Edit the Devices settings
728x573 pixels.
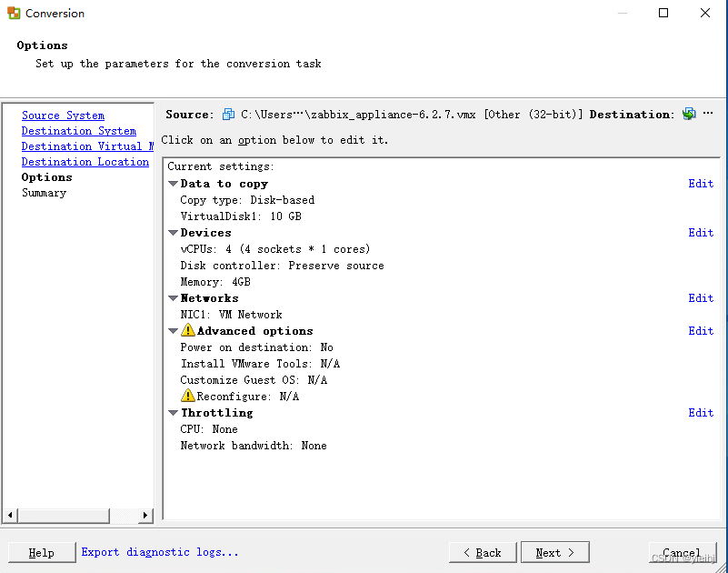(701, 232)
